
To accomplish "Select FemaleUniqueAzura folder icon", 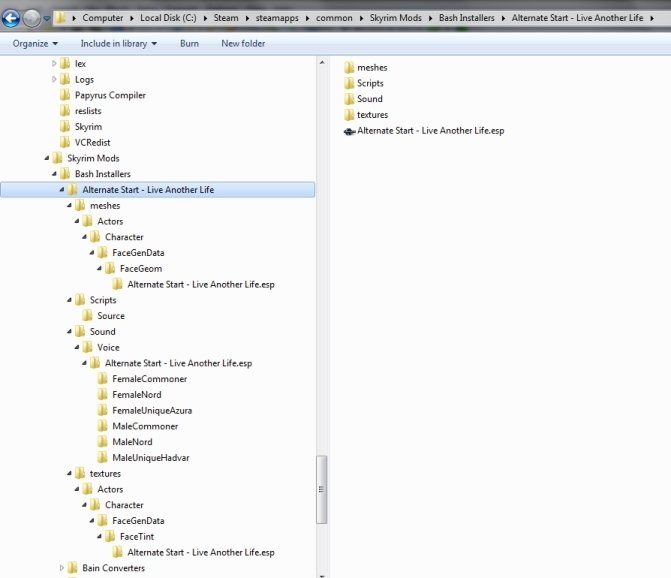I will click(103, 410).
